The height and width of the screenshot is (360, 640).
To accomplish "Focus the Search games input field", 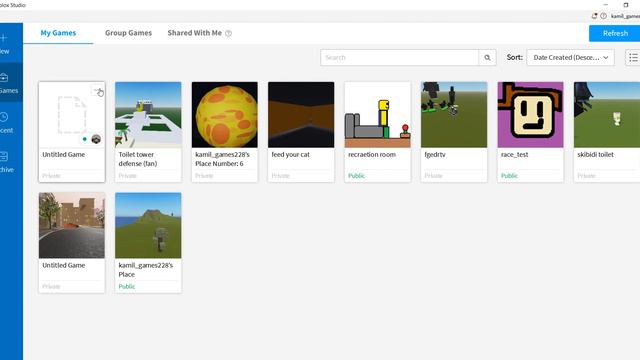I will (400, 58).
